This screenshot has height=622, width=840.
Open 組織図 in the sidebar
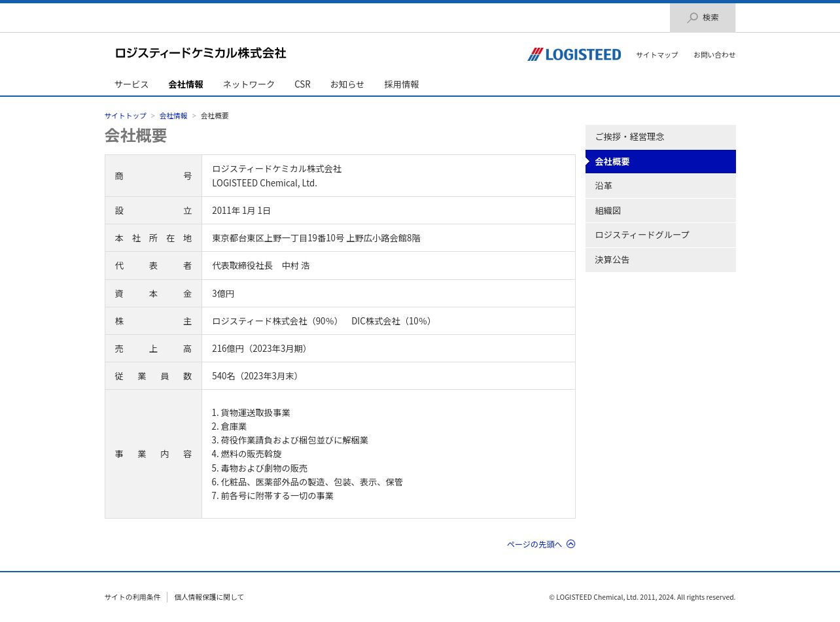pyautogui.click(x=661, y=211)
